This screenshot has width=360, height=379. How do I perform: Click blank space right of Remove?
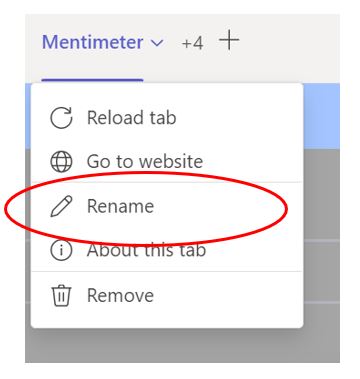228,295
